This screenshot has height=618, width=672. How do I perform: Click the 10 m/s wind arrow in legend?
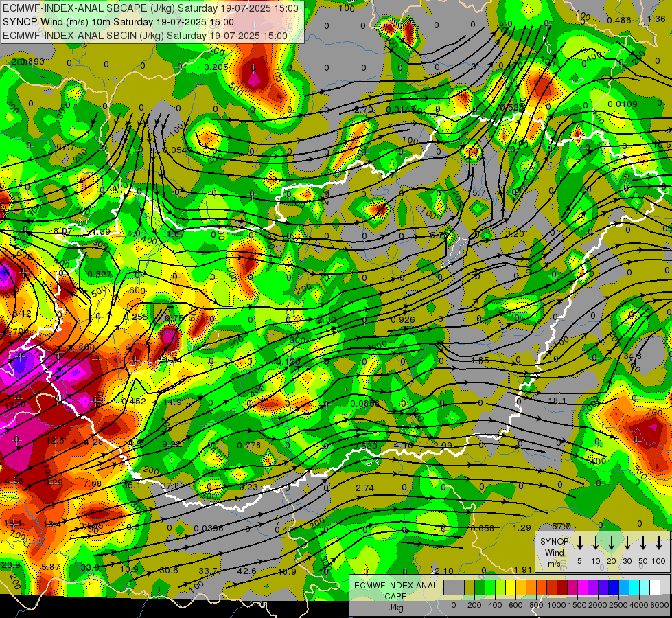point(595,543)
